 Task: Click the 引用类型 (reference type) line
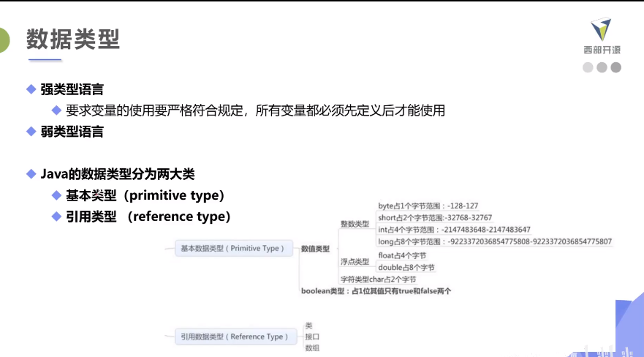[x=148, y=216]
